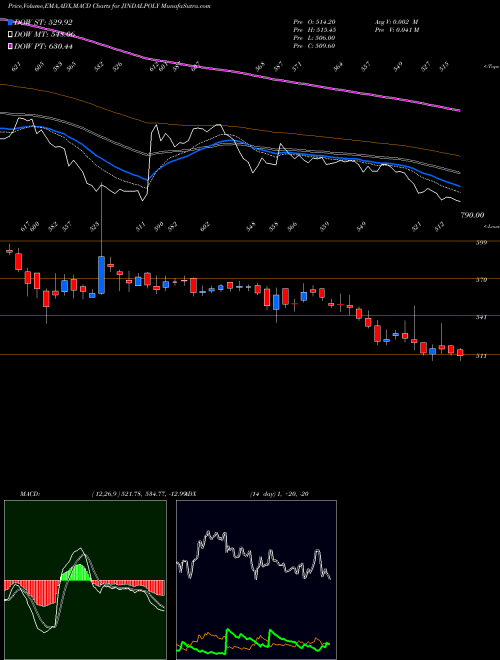Viewport: 500px width, 660px height.
Task: Click the 599 price axis label
Action: click(x=481, y=242)
